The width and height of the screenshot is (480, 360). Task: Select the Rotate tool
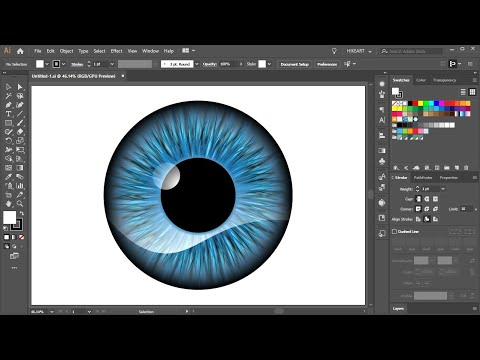pos(9,141)
